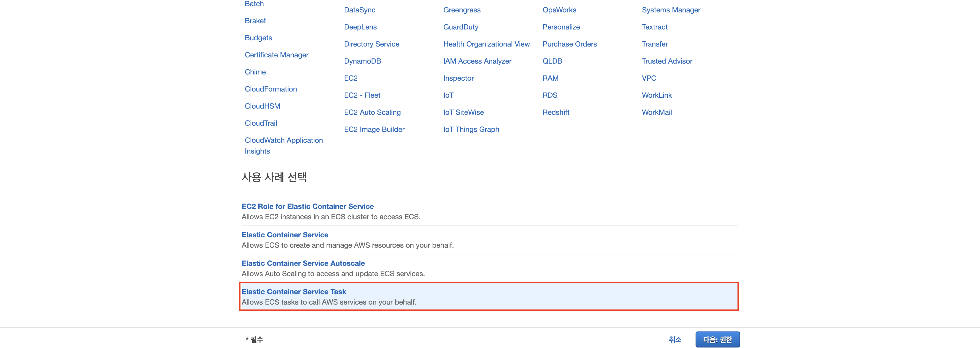
Task: Pick the Chime service
Action: click(255, 72)
